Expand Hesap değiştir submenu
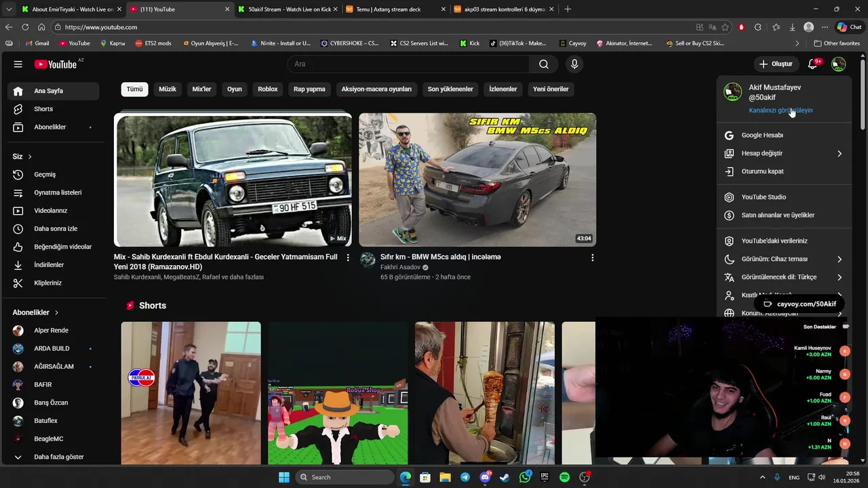Viewport: 868px width, 488px height. point(784,153)
